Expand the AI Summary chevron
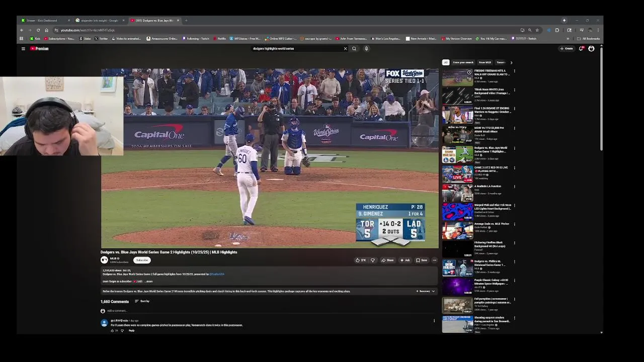The image size is (644, 362). [x=433, y=292]
